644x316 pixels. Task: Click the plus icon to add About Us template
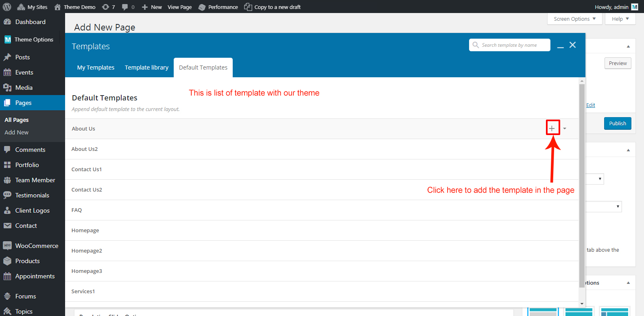pyautogui.click(x=552, y=129)
